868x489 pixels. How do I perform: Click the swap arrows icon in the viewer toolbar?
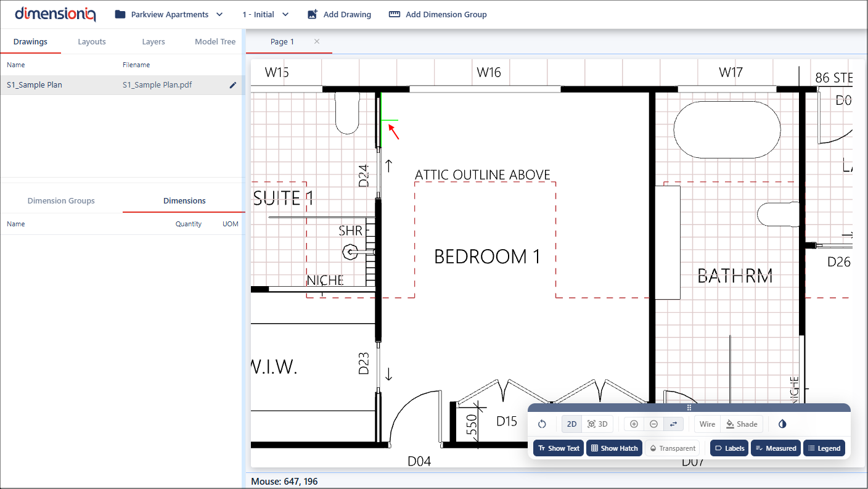click(673, 424)
